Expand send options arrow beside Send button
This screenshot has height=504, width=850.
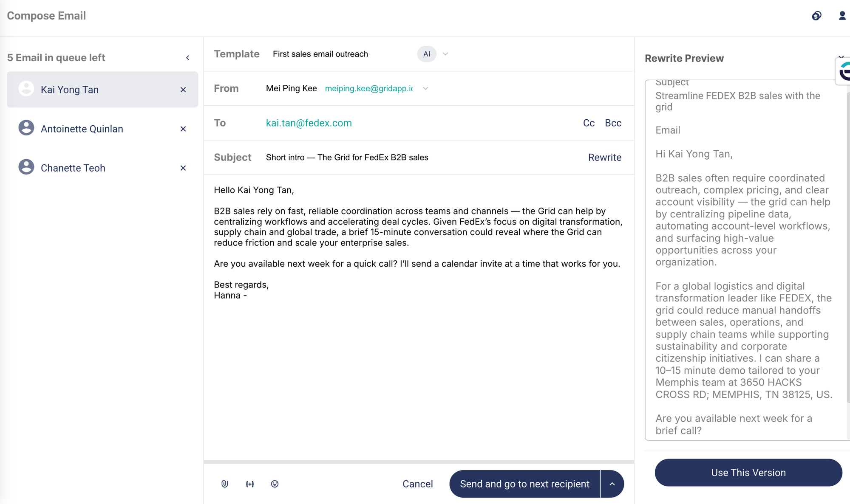pos(612,484)
